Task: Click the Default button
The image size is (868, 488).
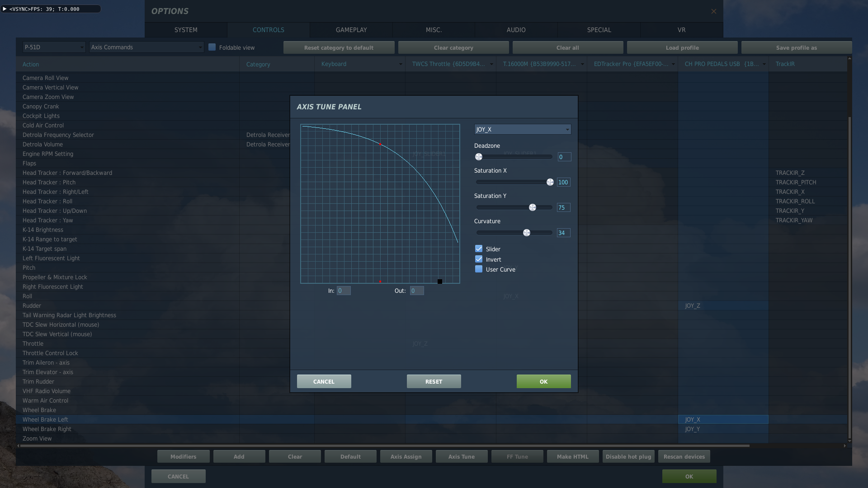Action: click(351, 456)
